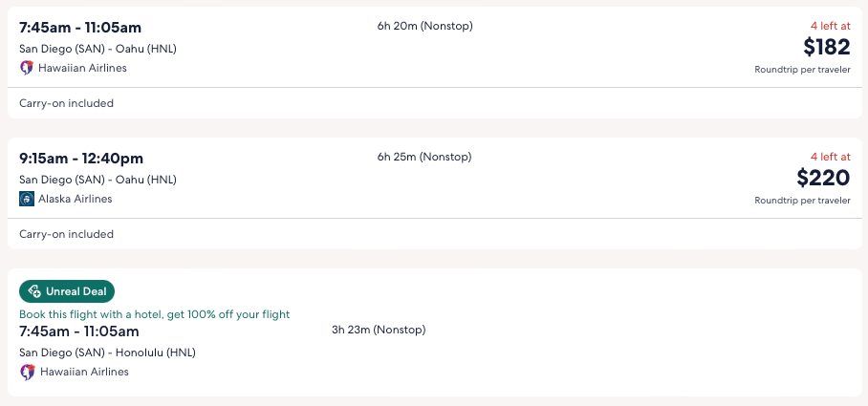Click the San Diego (SAN) - Honolulu (HNL) route

(x=108, y=353)
